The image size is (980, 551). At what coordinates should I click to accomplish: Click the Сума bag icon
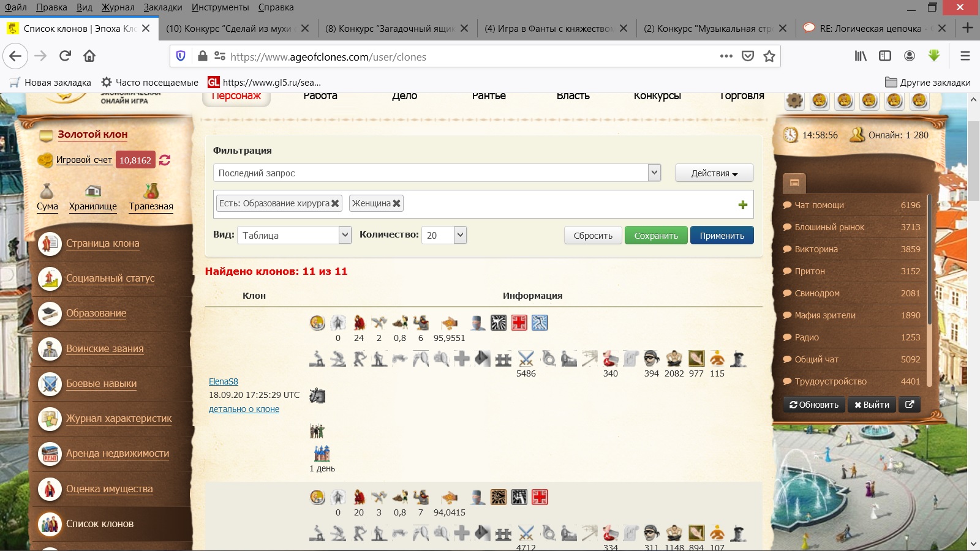47,190
